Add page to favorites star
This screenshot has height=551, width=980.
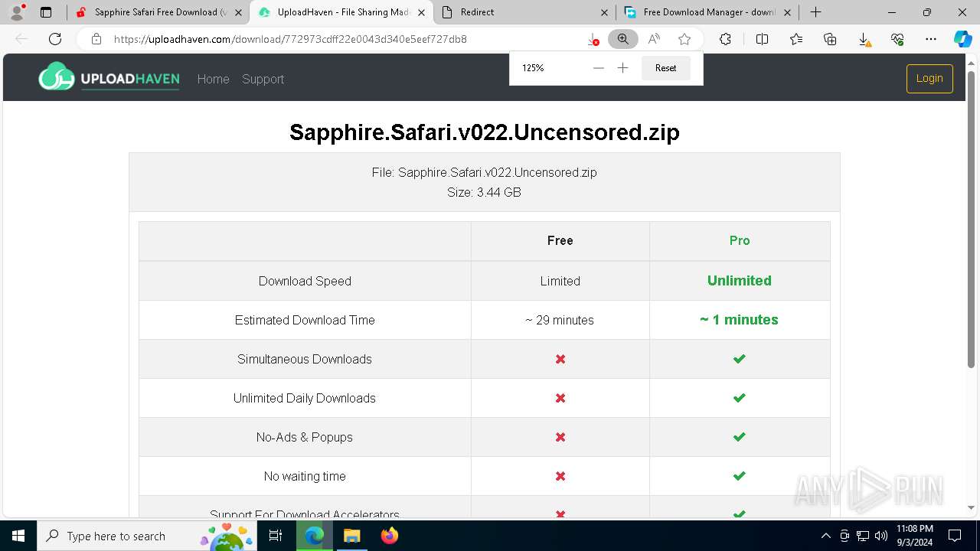point(684,39)
